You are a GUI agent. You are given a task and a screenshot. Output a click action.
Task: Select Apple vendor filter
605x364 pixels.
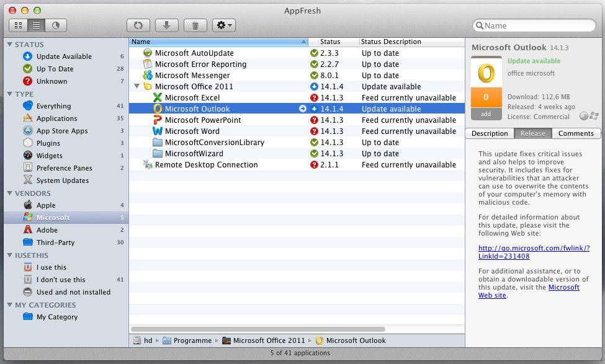[66, 205]
